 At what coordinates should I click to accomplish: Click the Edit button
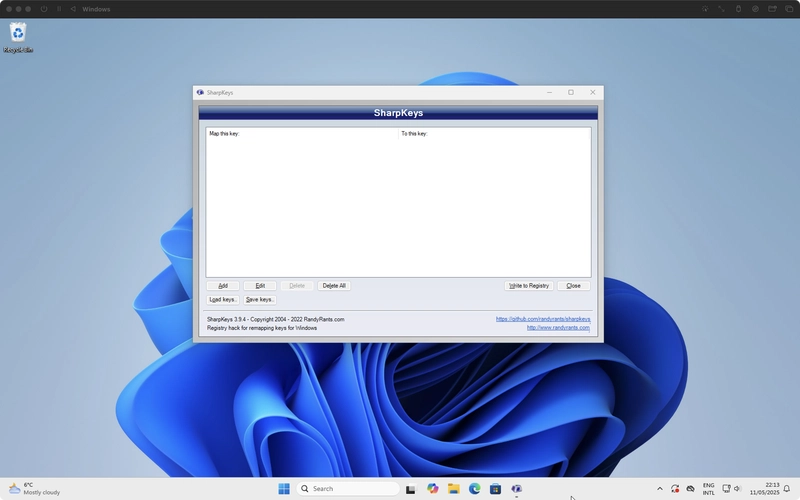coord(260,286)
